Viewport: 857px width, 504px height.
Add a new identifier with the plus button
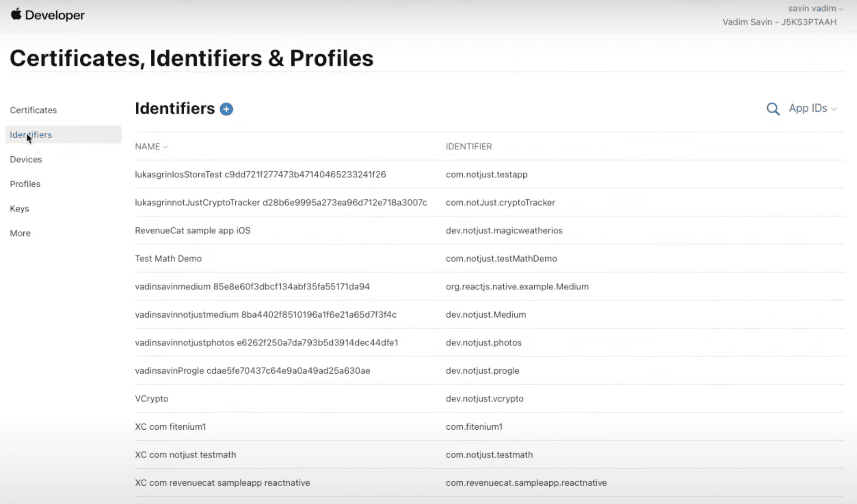point(226,109)
